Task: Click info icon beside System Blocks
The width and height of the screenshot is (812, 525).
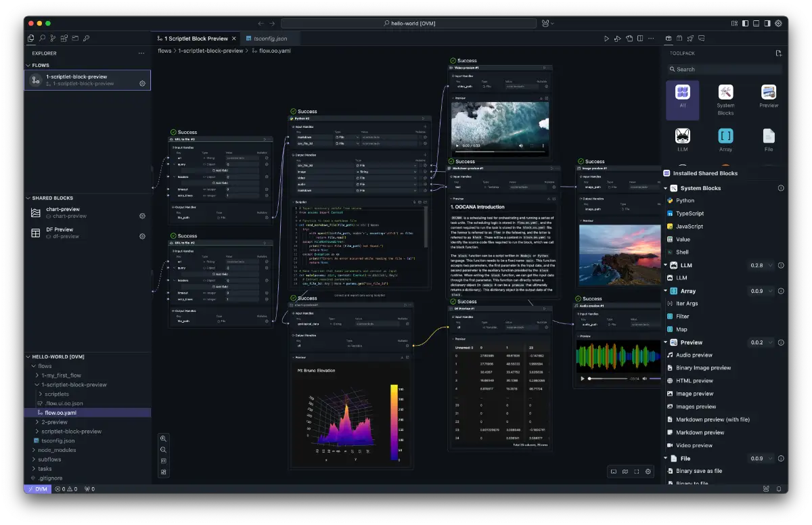Action: [781, 188]
